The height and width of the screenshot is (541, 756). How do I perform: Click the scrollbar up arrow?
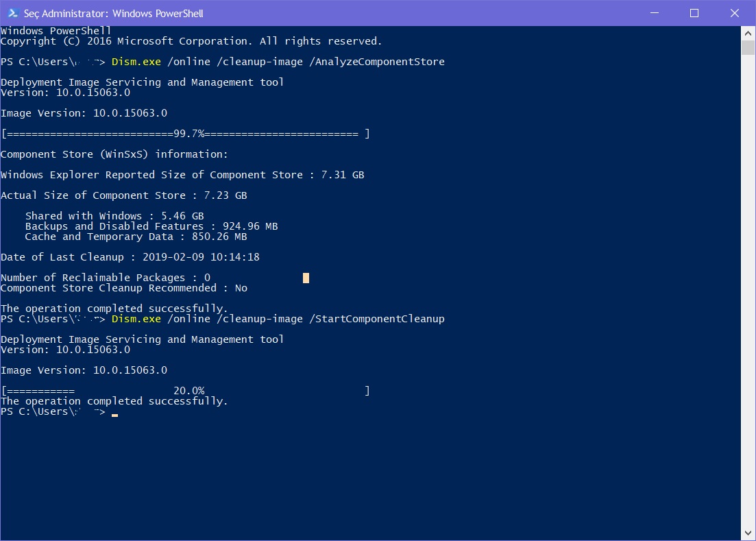748,32
